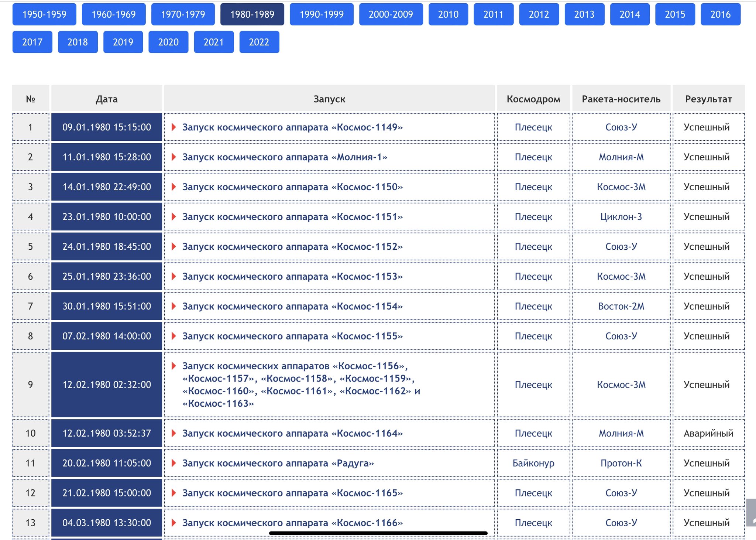The width and height of the screenshot is (756, 540).
Task: Open Восток-2М launch vehicle link
Action: coord(621,306)
